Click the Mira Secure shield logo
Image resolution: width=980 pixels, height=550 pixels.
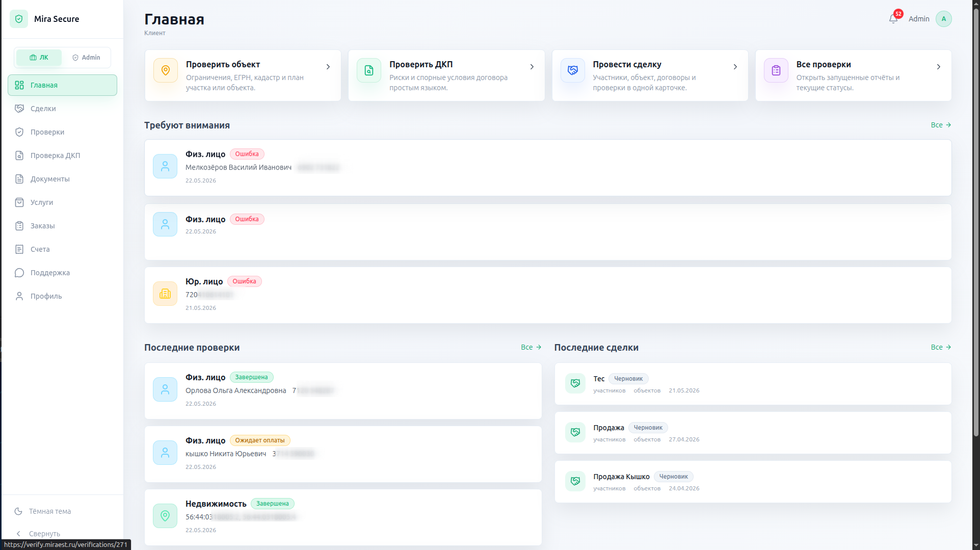(19, 19)
